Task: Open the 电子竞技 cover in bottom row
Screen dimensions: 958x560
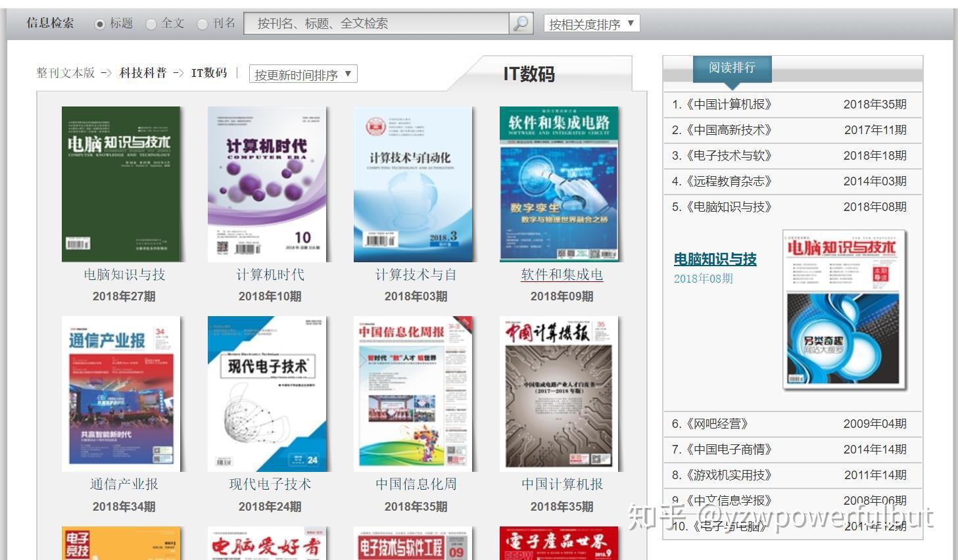Action: 121,544
